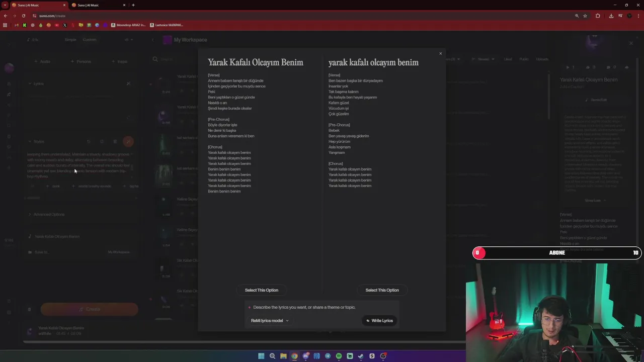Open Windows taskbar search

[272, 356]
